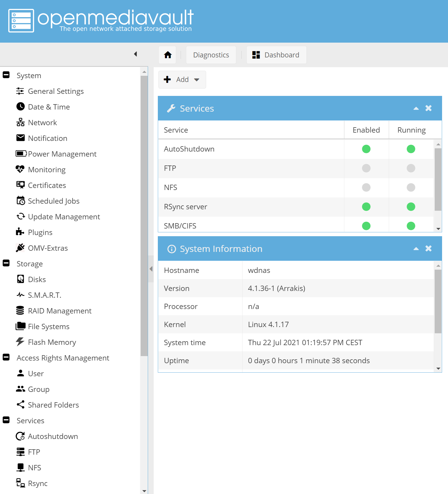Open Power Management battery item
This screenshot has height=494, width=448.
point(56,154)
